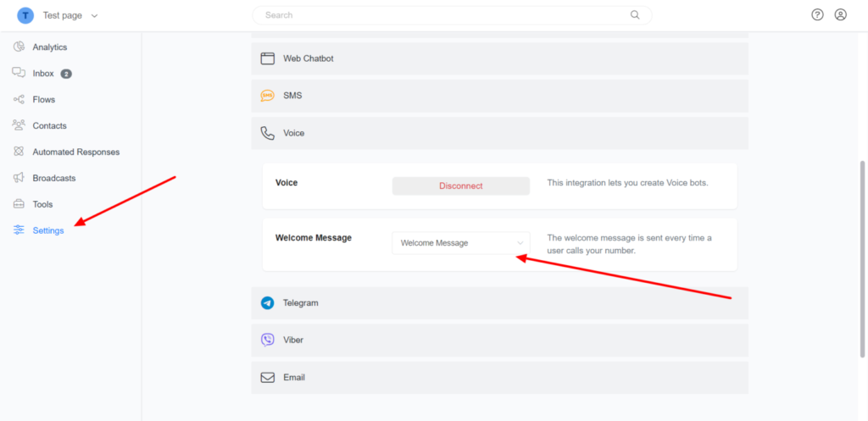The image size is (868, 421).
Task: Click the bold Welcome Message label
Action: click(x=314, y=237)
